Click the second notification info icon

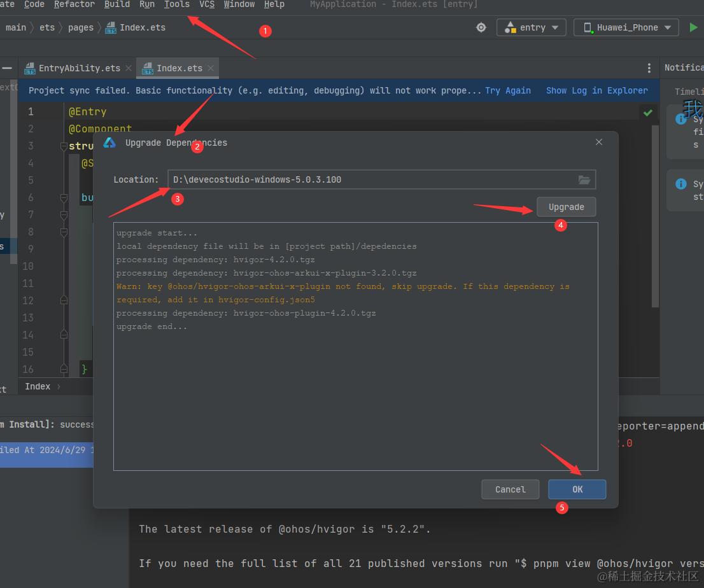pyautogui.click(x=680, y=184)
